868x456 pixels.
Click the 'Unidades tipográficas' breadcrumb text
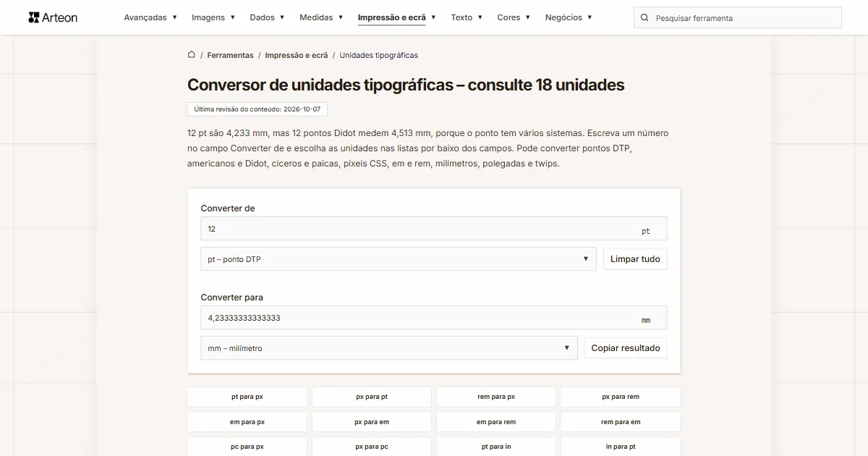pyautogui.click(x=378, y=55)
